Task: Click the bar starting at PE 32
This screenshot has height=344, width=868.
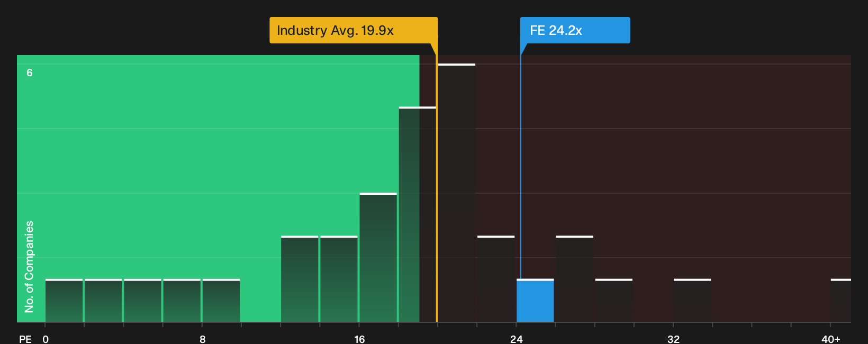Action: tap(692, 301)
